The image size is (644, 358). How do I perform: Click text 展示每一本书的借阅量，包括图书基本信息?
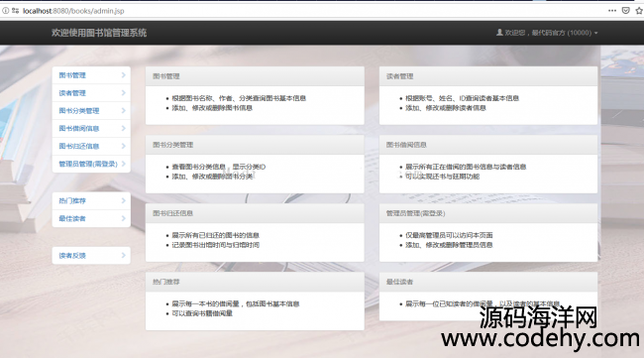click(236, 304)
